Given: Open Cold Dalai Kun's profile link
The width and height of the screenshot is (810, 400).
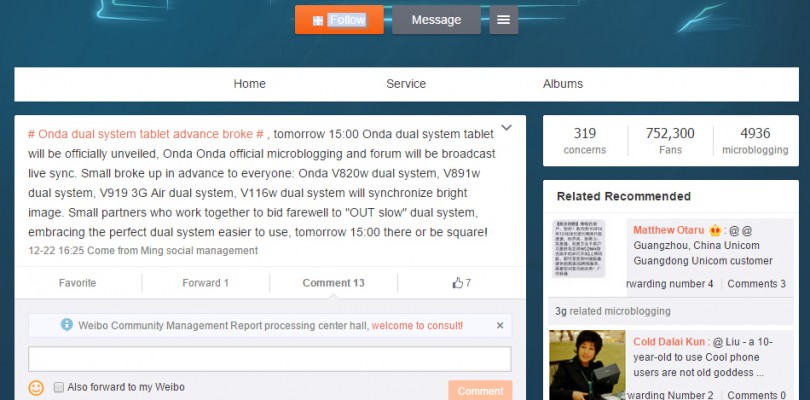Looking at the screenshot, I should (x=669, y=342).
